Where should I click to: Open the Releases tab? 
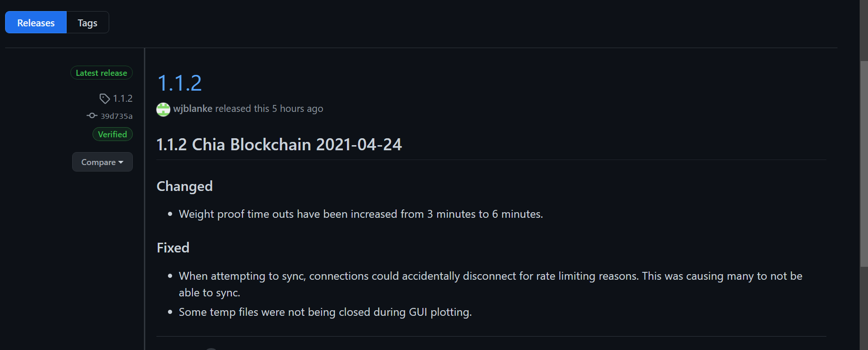(36, 23)
